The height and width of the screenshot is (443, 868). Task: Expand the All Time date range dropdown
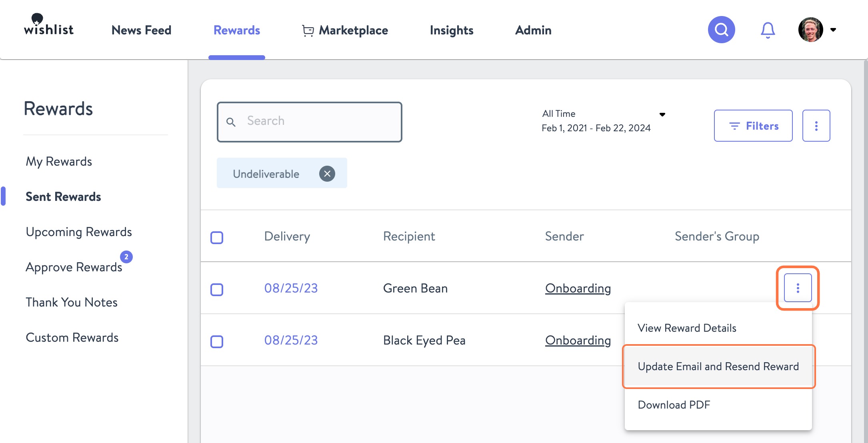point(663,114)
